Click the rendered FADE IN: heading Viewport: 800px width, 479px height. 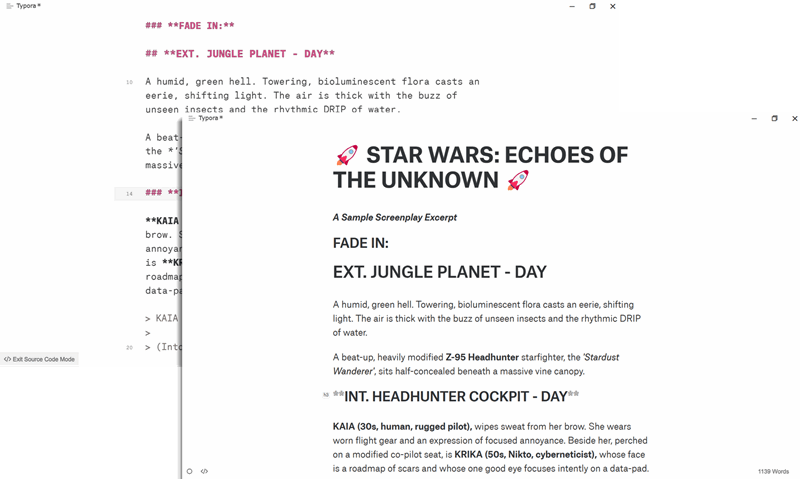(x=374, y=243)
